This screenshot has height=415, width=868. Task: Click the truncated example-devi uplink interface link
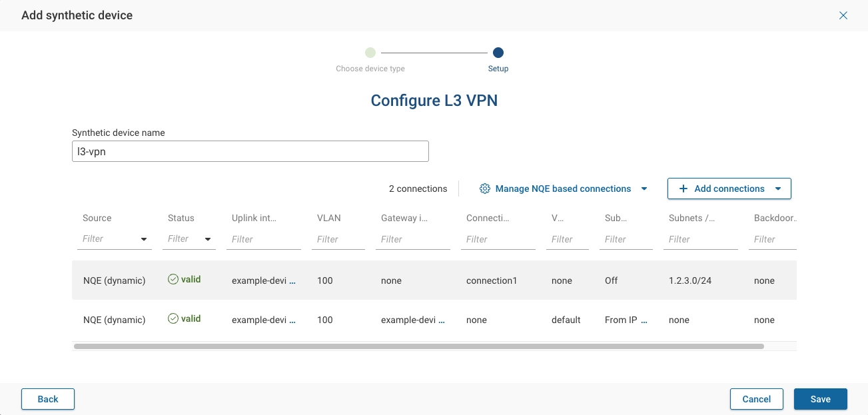261,280
